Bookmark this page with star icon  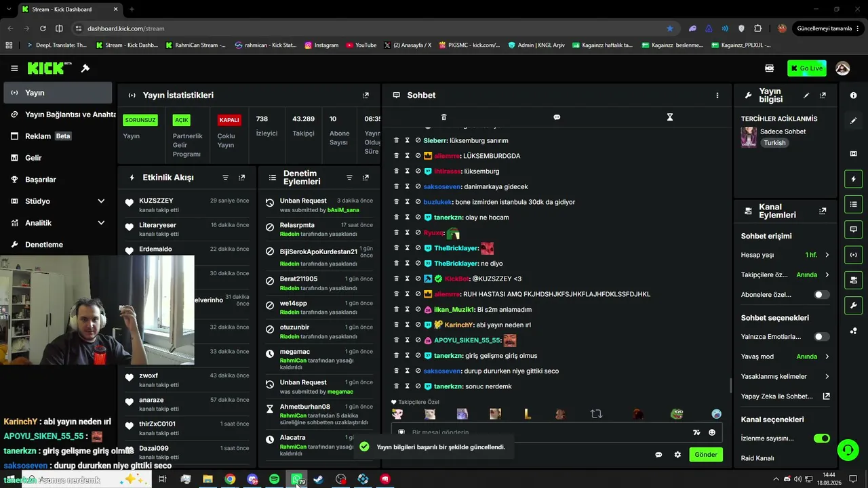(670, 28)
